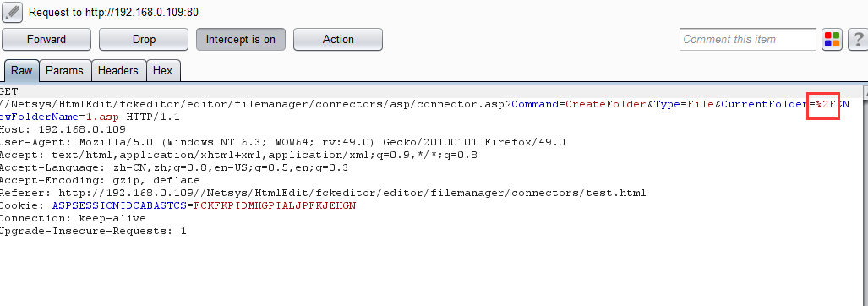Click the Referer header URL
This screenshot has width=868, height=306.
pos(352,193)
